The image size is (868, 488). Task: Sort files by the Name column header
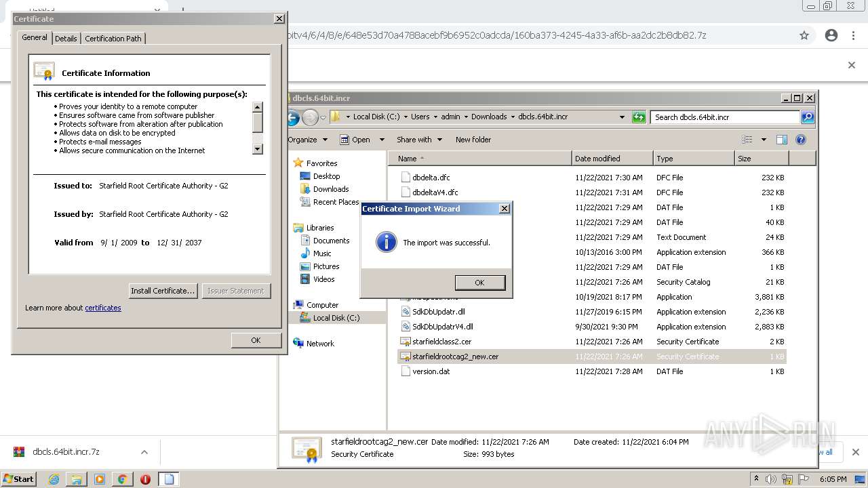480,159
